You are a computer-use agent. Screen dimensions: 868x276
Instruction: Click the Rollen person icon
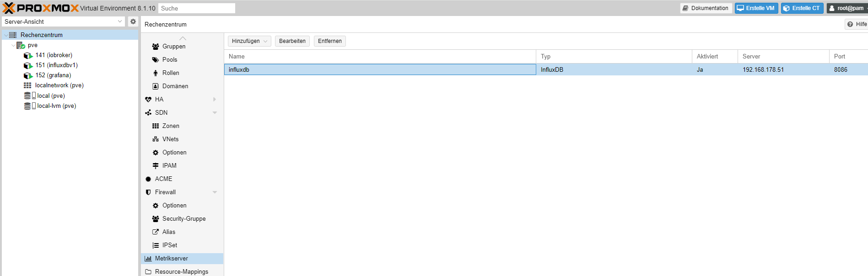[x=156, y=73]
